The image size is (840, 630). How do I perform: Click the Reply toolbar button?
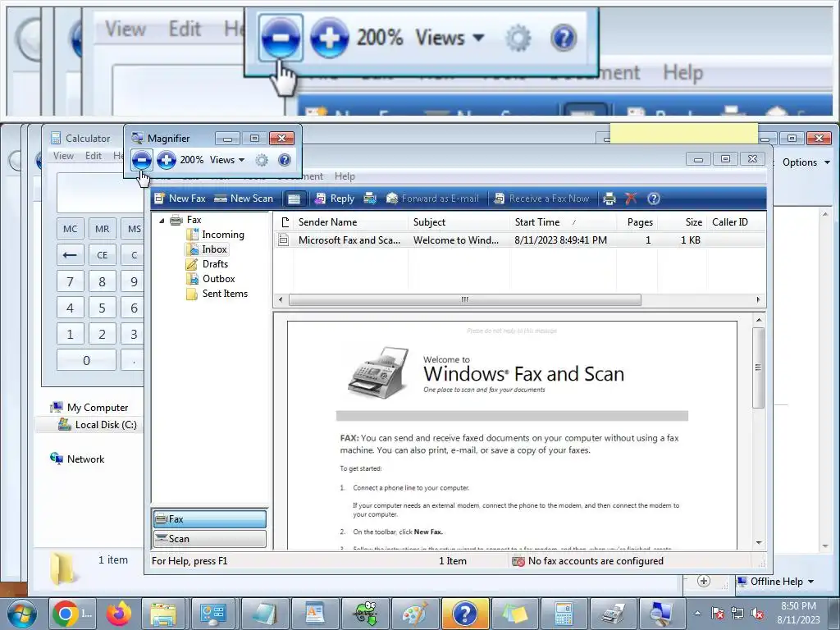tap(335, 199)
